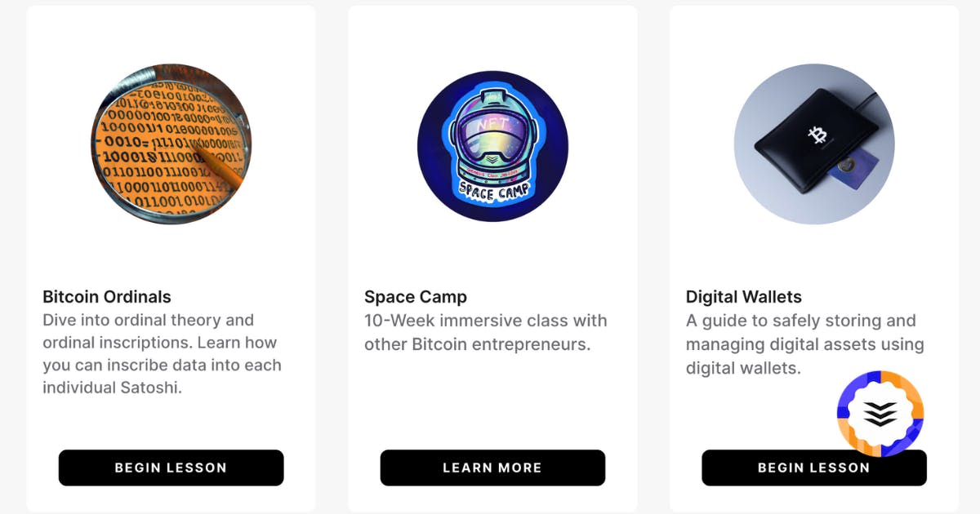Begin the Digital Wallets lesson
Image resolution: width=980 pixels, height=514 pixels.
coord(814,467)
